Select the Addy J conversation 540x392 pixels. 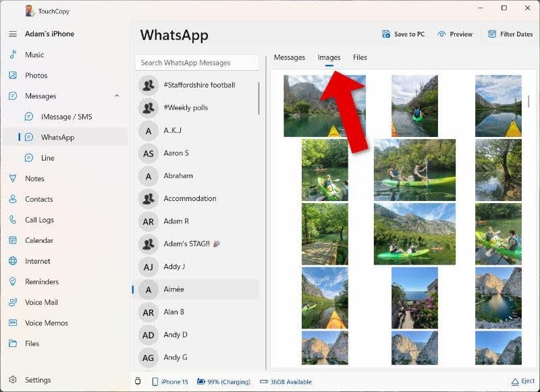[196, 267]
